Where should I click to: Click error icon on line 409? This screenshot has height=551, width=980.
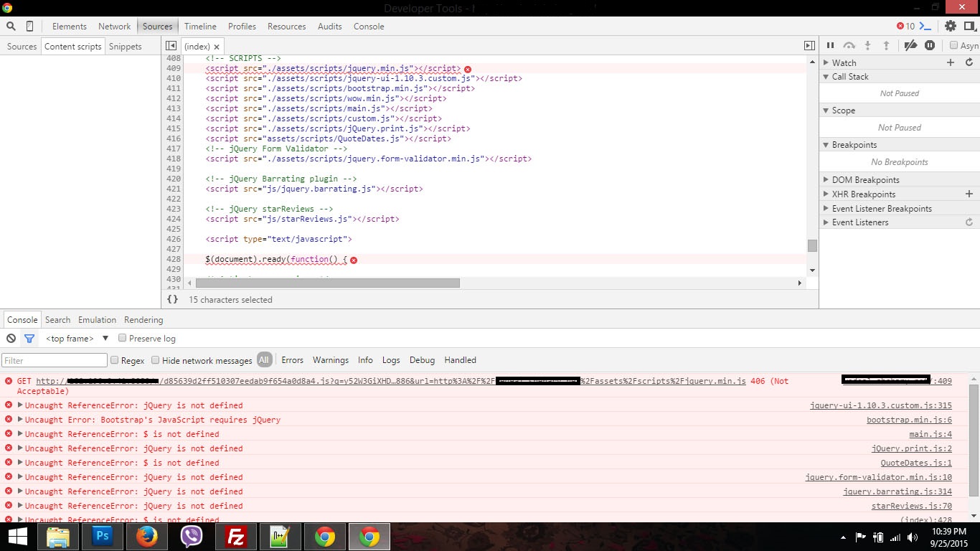tap(468, 69)
